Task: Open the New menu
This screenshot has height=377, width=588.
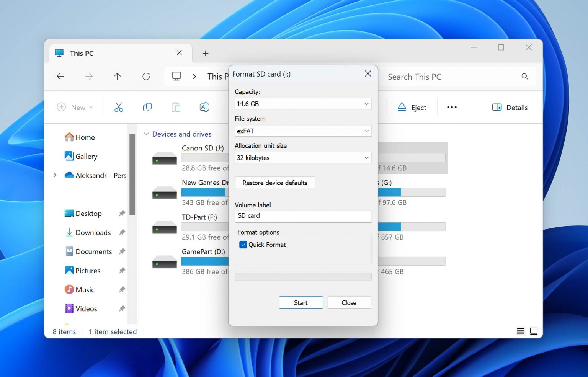Action: [75, 107]
